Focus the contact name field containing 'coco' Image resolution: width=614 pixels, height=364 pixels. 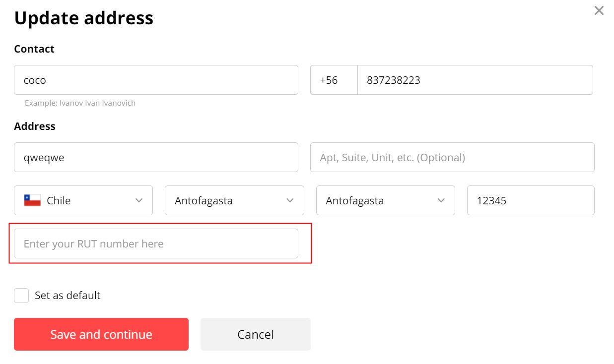coord(156,80)
